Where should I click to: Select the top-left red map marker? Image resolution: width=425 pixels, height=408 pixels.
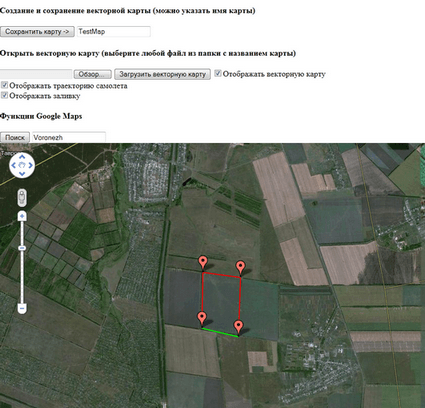pos(203,262)
